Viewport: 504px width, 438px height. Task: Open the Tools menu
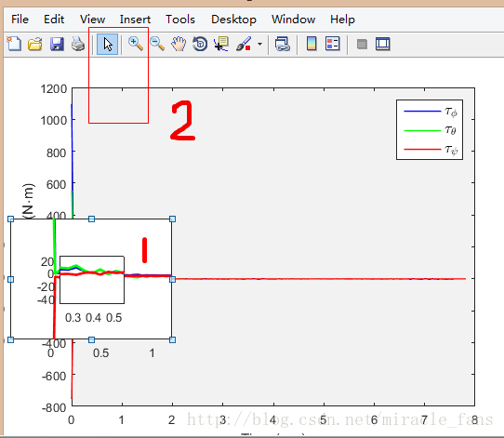tap(180, 20)
